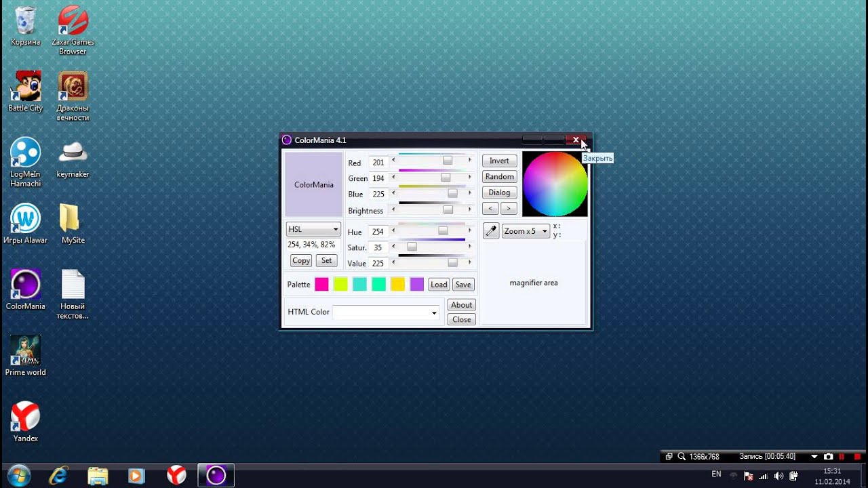Viewport: 868px width, 488px height.
Task: Select the ColorMania taskbar button
Action: [216, 475]
